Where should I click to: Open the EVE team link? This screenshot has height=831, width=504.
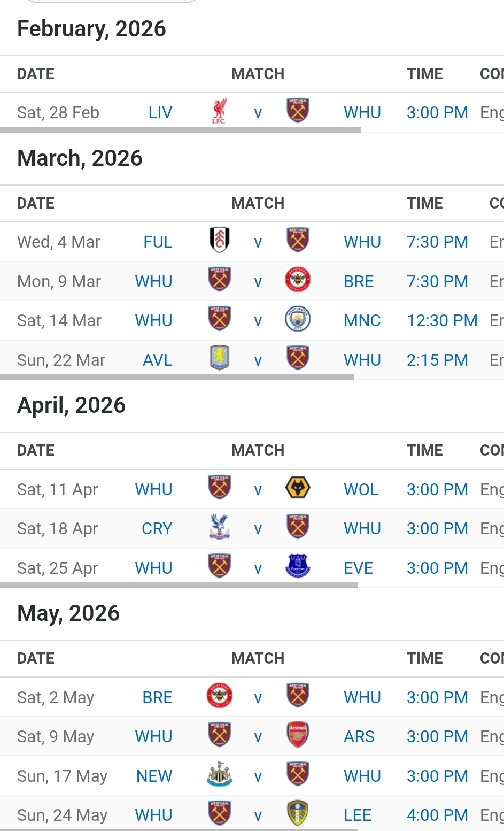[358, 568]
